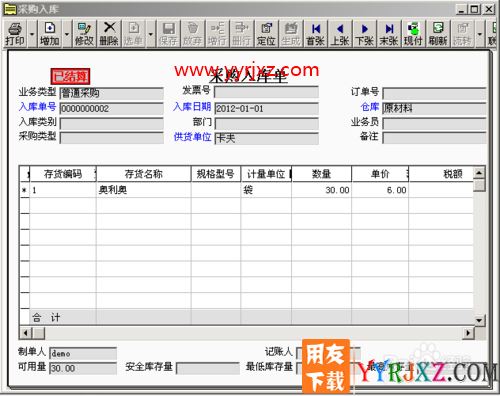Image resolution: width=500 pixels, height=396 pixels.
Task: Click the 数量 column header
Action: (x=321, y=174)
